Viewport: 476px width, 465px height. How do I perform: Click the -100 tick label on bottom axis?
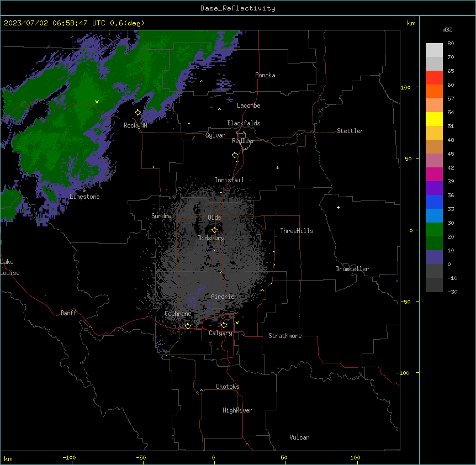70,457
